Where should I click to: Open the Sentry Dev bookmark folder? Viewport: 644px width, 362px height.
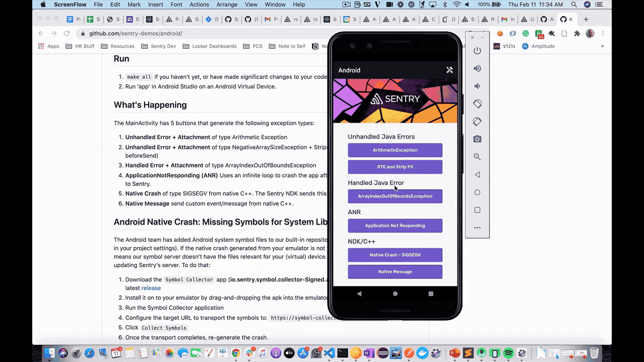click(158, 46)
